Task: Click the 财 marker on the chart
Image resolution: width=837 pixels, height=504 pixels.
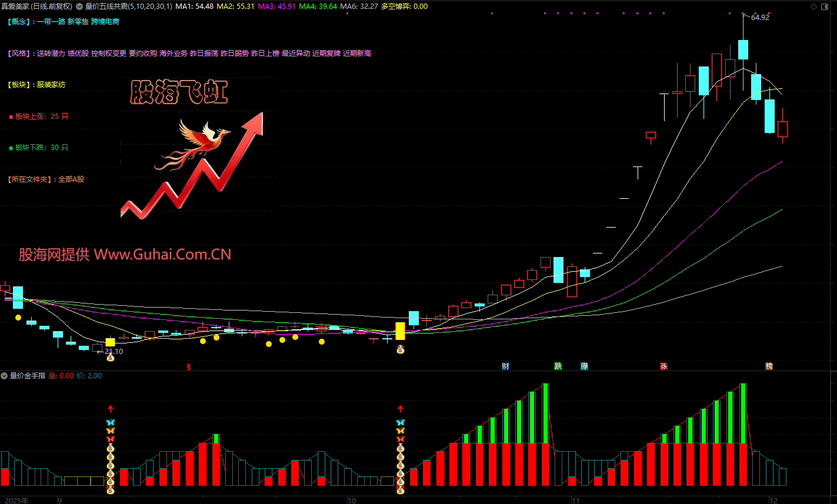Action: pos(505,366)
